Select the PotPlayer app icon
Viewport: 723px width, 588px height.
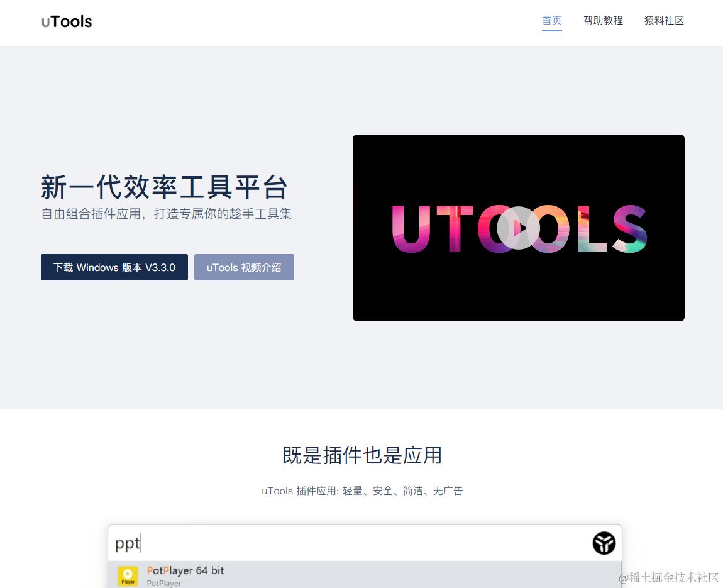click(x=128, y=576)
